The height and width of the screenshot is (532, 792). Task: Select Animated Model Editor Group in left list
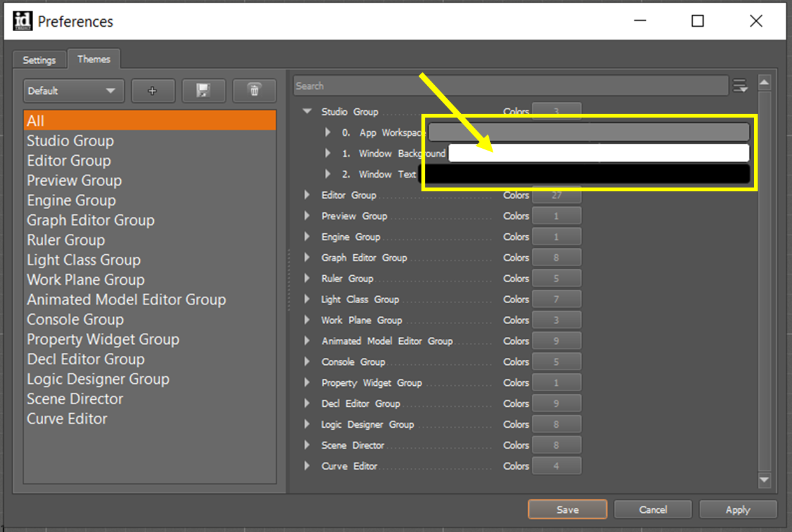click(150, 299)
